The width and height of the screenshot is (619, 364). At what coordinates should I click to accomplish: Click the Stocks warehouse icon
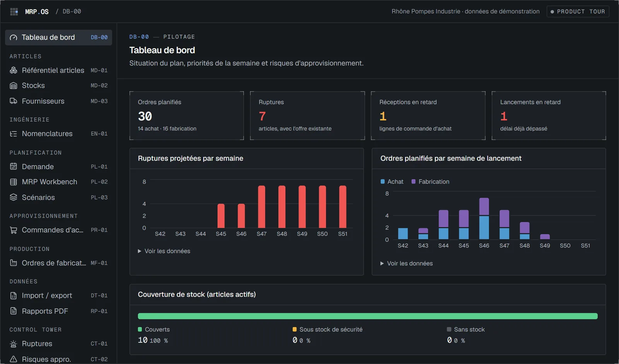point(14,85)
